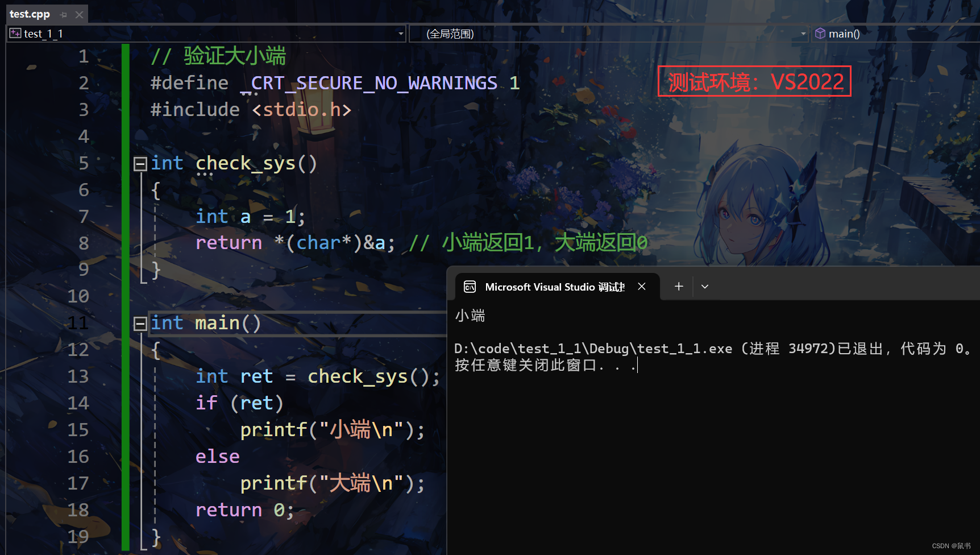Click the 'if (ret)' statement
The image size is (980, 555).
pos(239,403)
